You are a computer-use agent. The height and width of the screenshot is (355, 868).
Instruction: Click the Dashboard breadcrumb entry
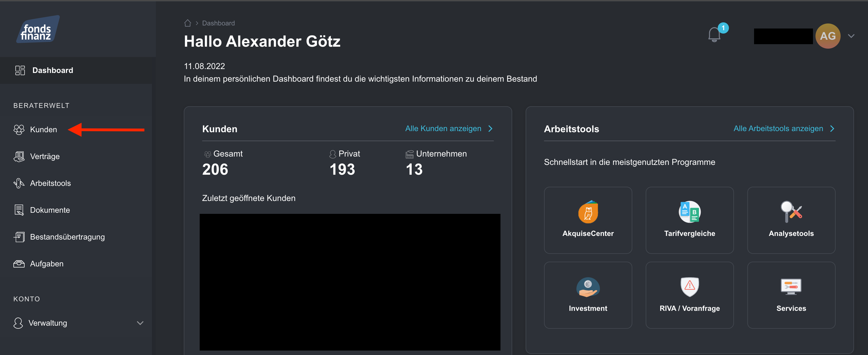click(x=218, y=23)
